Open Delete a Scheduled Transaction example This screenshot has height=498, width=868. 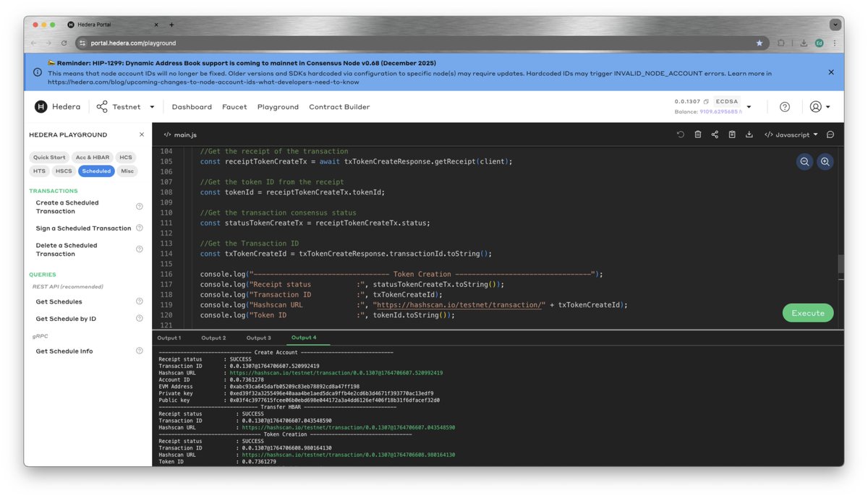67,249
